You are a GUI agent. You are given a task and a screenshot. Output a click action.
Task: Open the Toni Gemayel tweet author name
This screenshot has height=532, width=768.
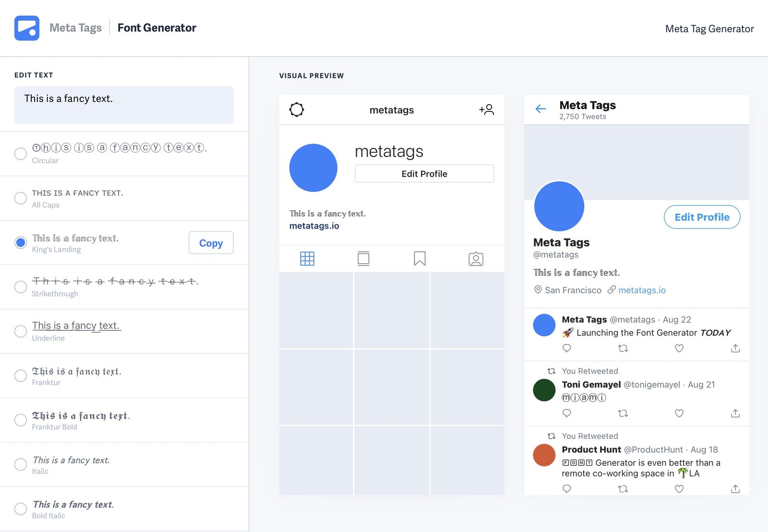click(x=591, y=385)
